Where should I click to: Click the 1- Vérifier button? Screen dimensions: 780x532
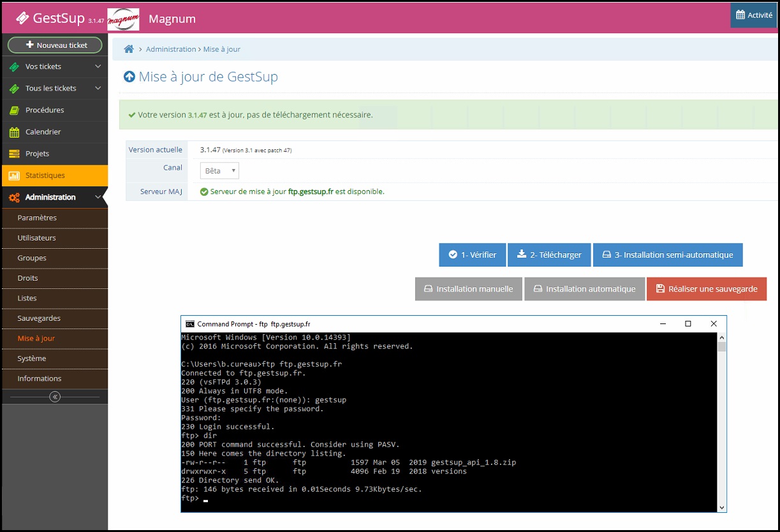point(472,255)
